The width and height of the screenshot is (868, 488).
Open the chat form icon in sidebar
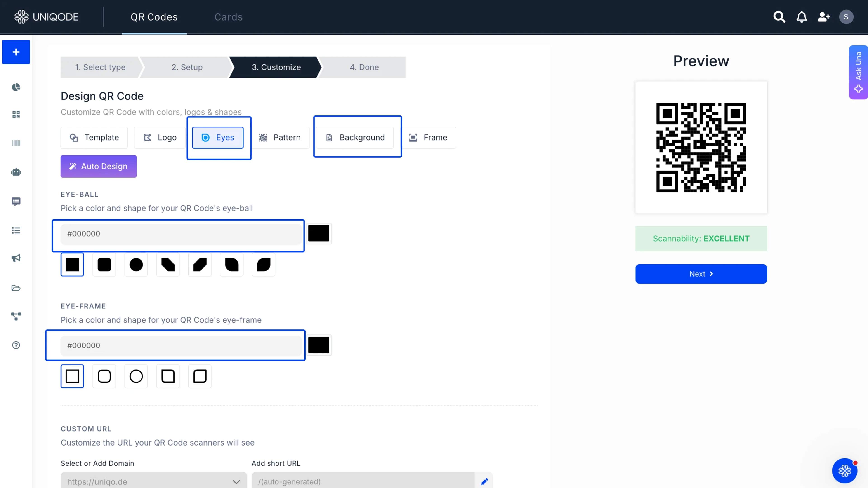16,201
